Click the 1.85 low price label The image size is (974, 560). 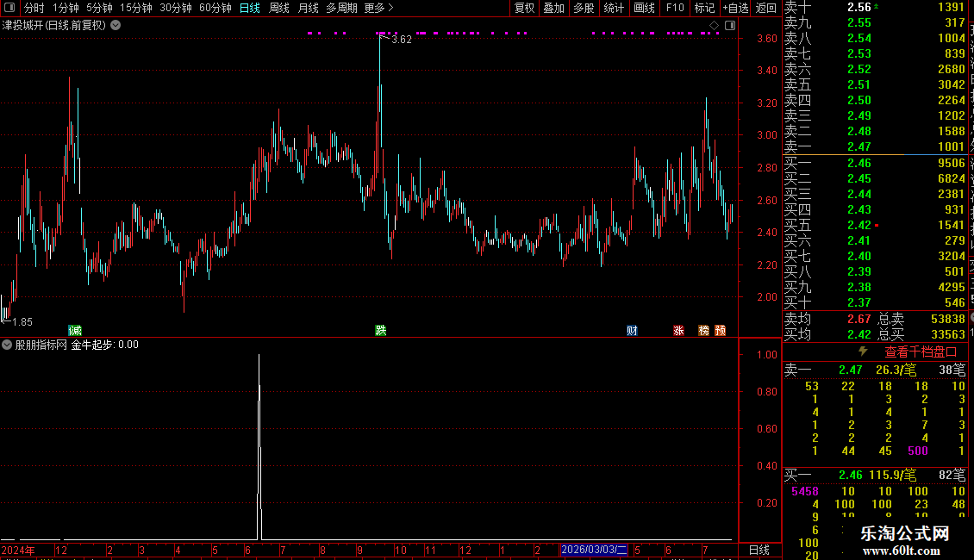coord(22,321)
